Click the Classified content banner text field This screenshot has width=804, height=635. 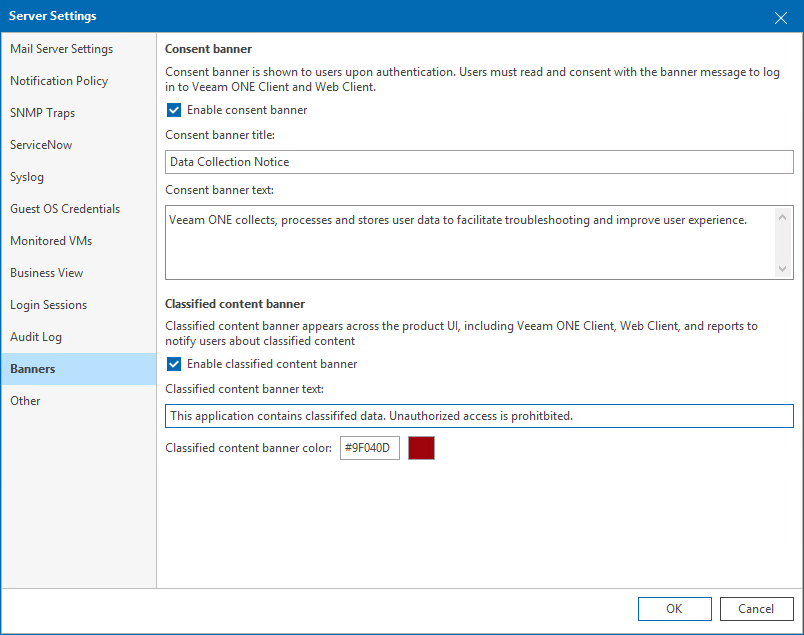pos(478,416)
